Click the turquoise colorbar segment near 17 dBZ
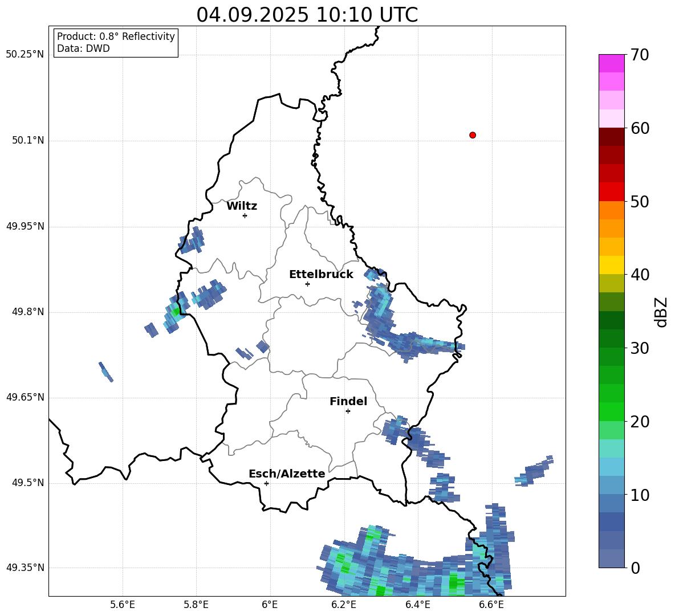 tap(612, 448)
